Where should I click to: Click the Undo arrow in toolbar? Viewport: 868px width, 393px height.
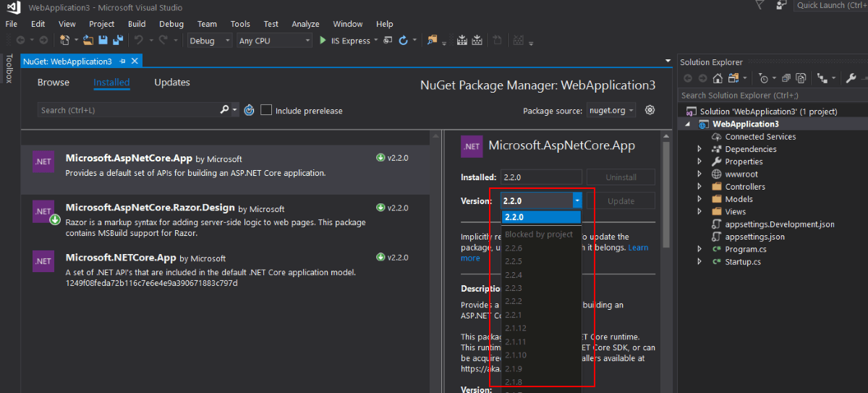coord(139,41)
